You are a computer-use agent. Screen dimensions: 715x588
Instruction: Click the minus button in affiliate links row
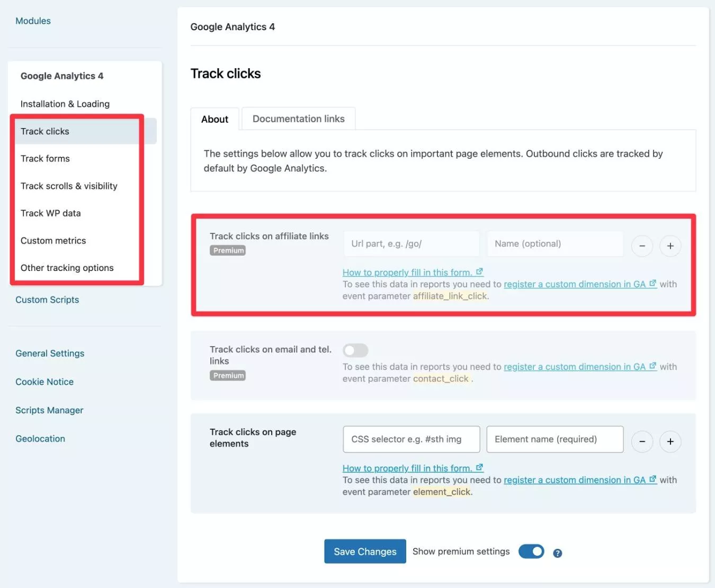point(642,246)
